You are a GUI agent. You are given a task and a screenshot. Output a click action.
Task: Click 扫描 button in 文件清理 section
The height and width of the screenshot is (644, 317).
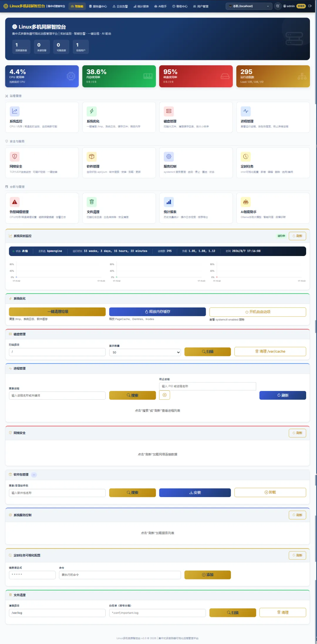[x=233, y=613]
